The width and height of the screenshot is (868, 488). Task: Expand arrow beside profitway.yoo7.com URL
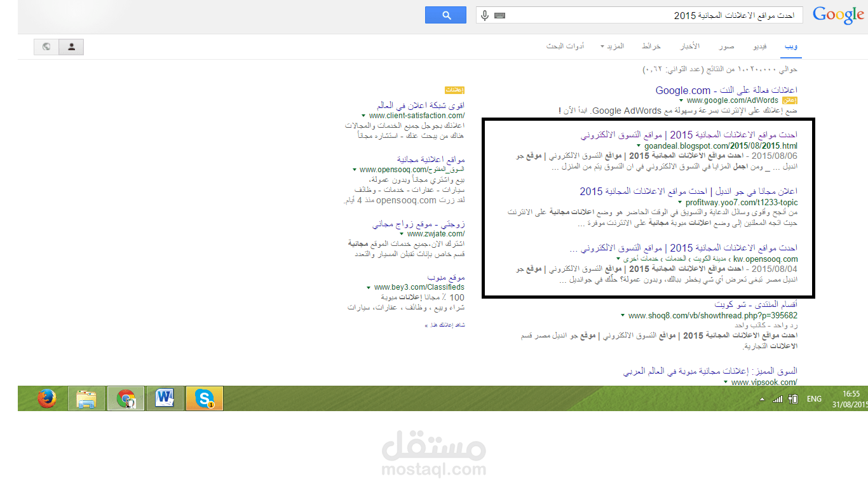click(679, 203)
